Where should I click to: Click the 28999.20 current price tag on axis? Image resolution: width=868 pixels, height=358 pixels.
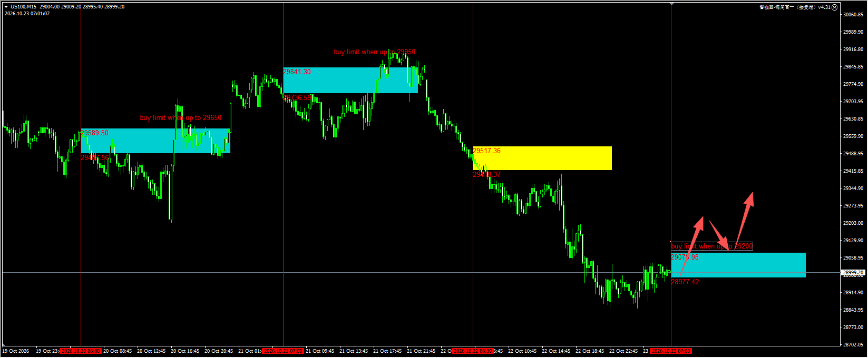pos(853,273)
